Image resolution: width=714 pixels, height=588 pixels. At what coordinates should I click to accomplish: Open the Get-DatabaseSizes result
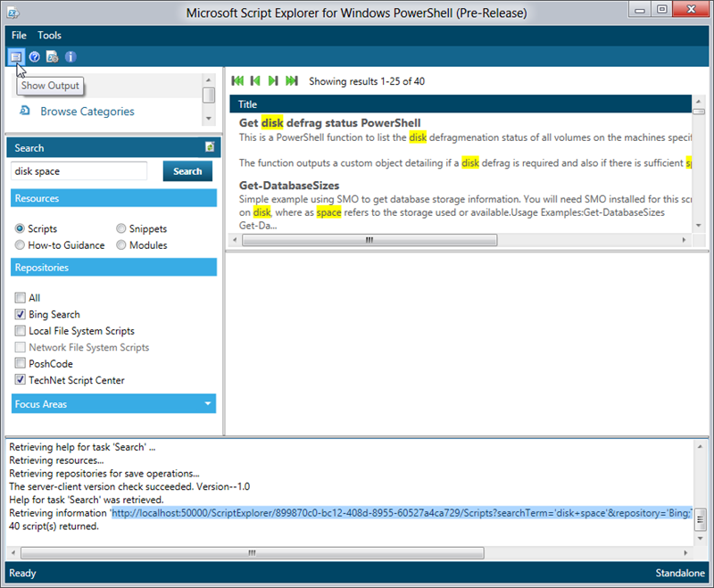click(x=289, y=186)
